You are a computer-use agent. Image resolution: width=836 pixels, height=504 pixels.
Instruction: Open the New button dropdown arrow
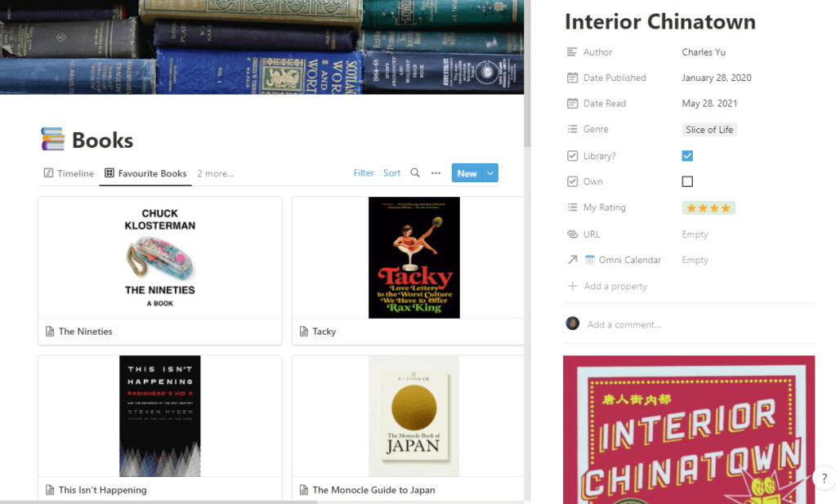tap(490, 172)
